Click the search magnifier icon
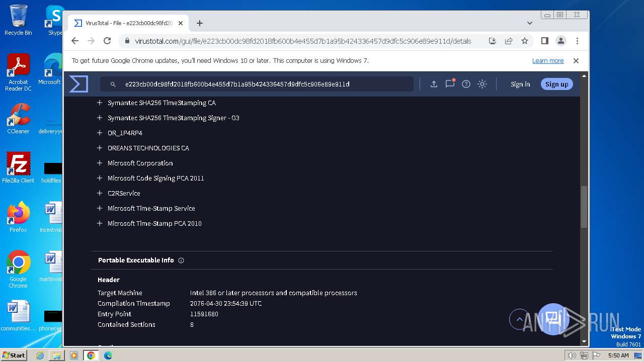The image size is (644, 362). point(113,84)
